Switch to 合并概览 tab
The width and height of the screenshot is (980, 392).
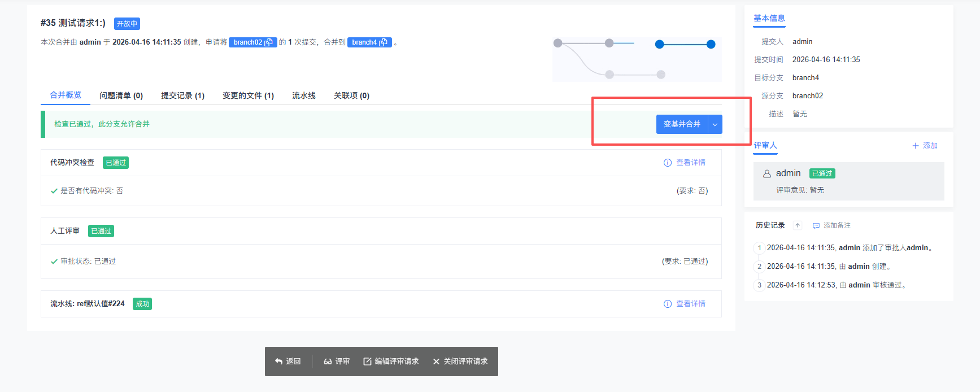coord(66,95)
